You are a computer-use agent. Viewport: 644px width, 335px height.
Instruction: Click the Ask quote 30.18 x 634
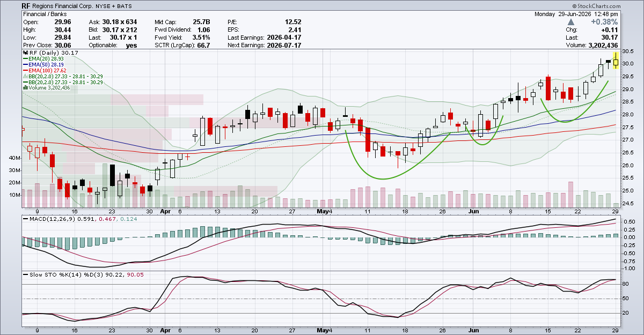(x=120, y=22)
